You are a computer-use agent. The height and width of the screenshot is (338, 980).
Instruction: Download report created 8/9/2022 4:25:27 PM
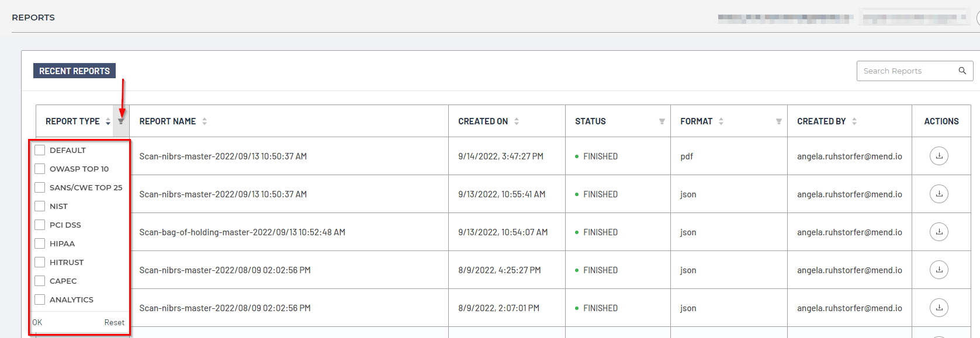(939, 270)
